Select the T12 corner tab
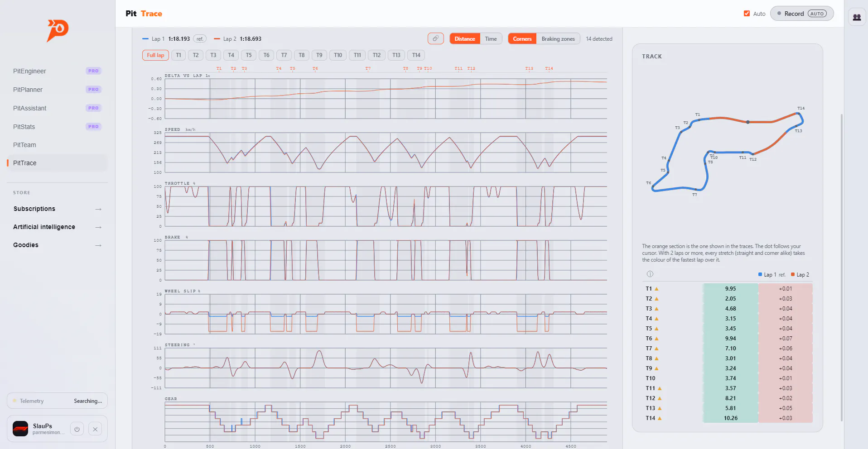The height and width of the screenshot is (449, 868). (x=376, y=55)
